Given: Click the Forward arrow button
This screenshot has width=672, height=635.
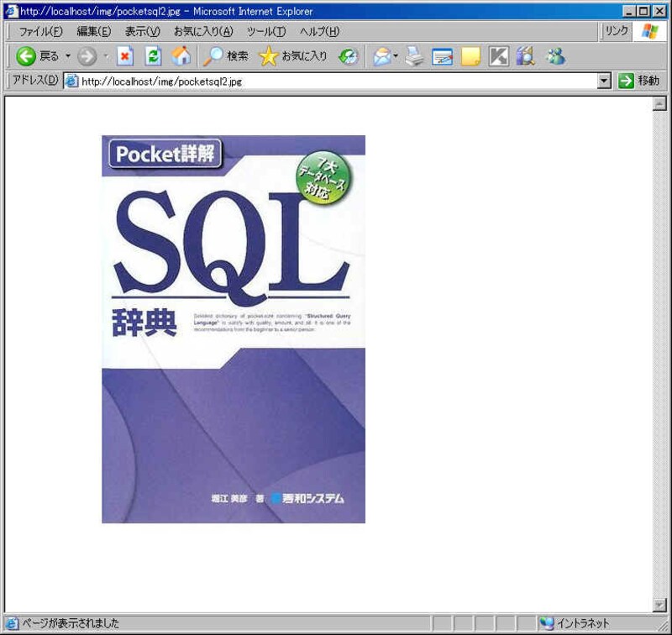Looking at the screenshot, I should (87, 56).
